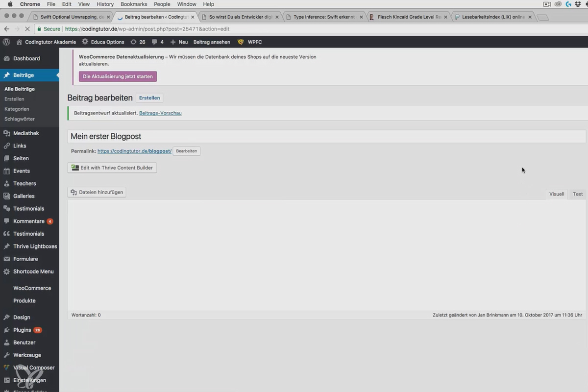Click Erstellen under Beiträge in sidebar
The image size is (588, 392).
click(x=14, y=99)
